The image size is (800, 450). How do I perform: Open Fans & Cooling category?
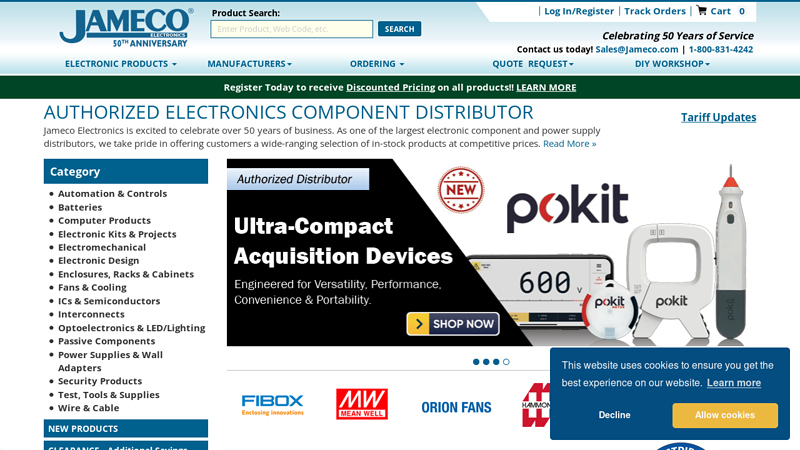click(92, 287)
